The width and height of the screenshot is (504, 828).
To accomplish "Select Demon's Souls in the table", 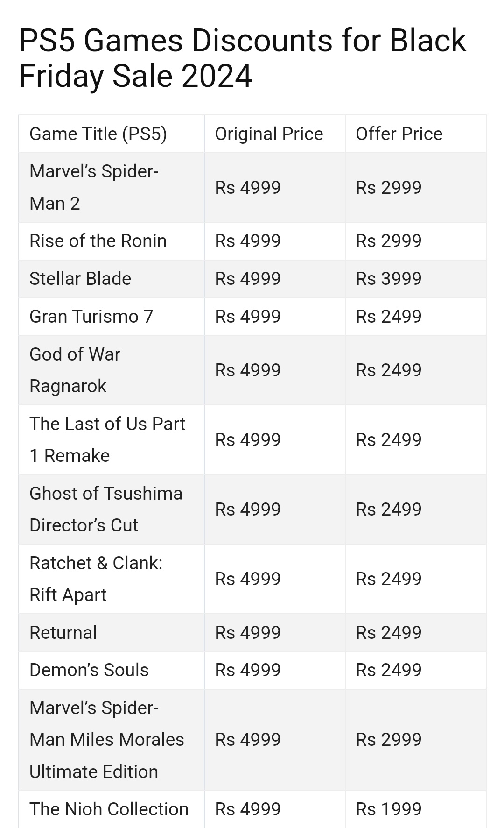I will pos(89,670).
